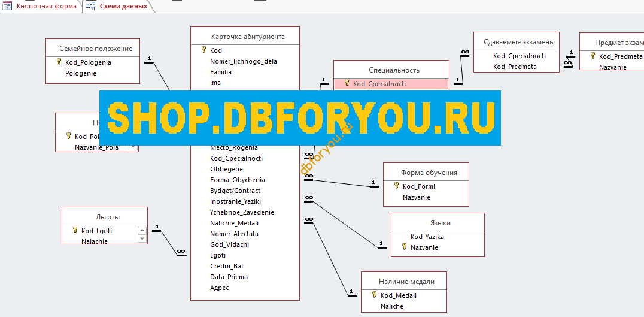Select the Схема данных tab
This screenshot has height=317, width=644.
[x=123, y=6]
